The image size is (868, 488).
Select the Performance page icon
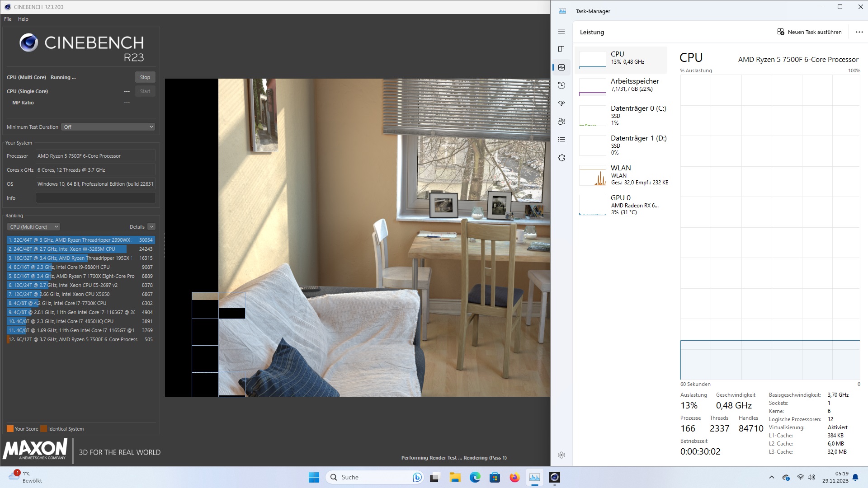pyautogui.click(x=561, y=67)
